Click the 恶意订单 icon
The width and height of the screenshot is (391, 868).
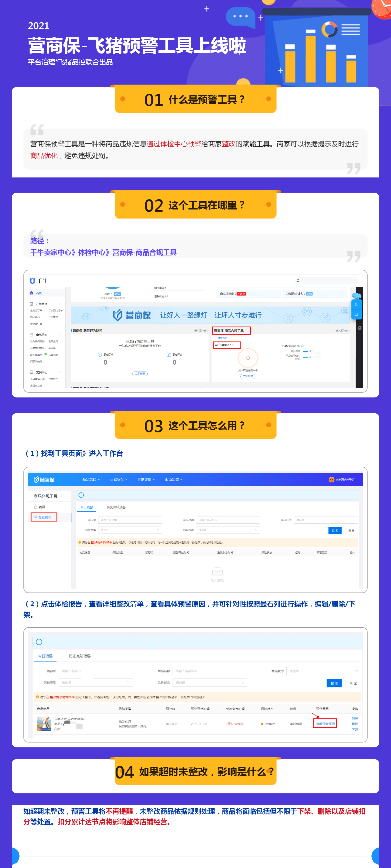[x=100, y=354]
